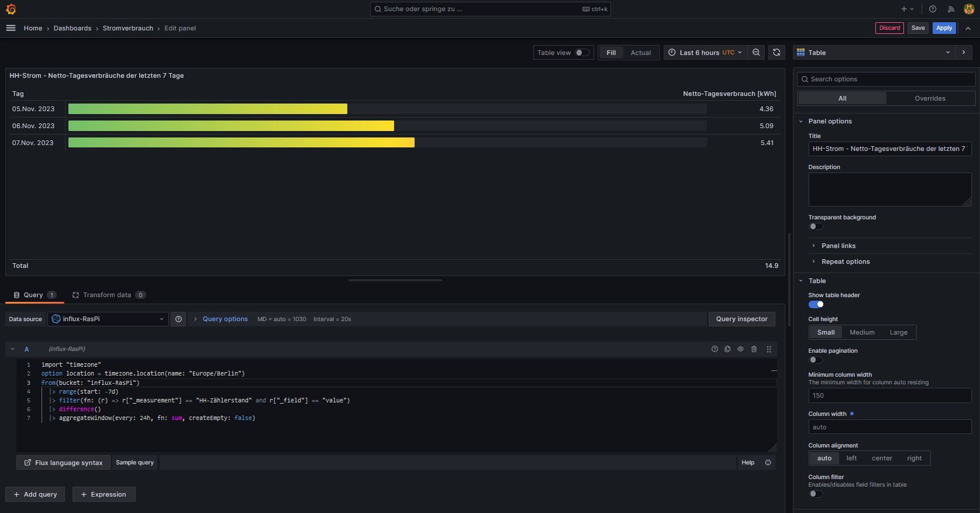Open influx-RasPi data source dropdown

[108, 319]
